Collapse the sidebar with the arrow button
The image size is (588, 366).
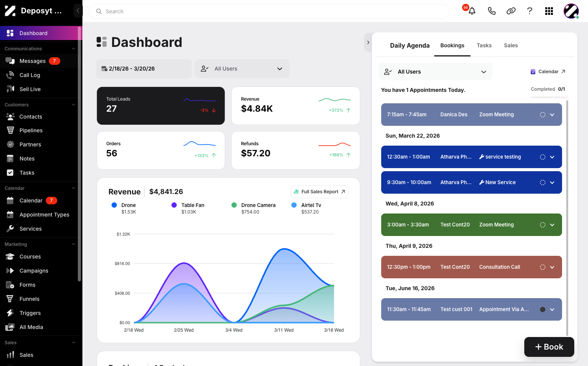pyautogui.click(x=78, y=11)
